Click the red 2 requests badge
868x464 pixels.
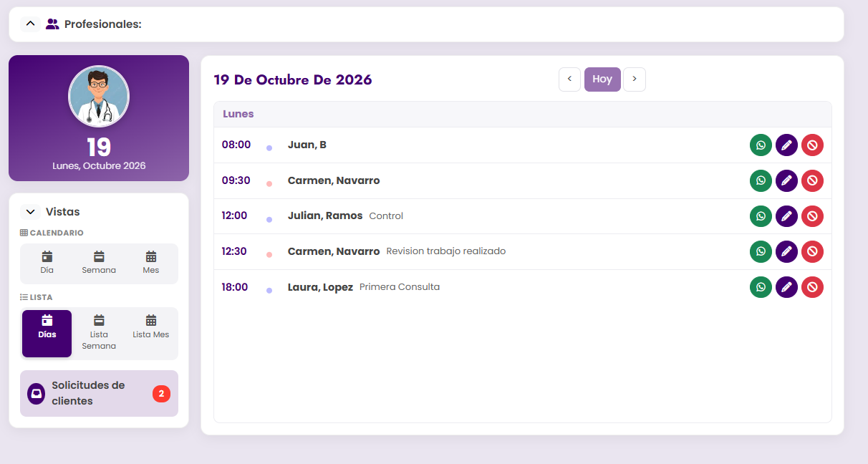(161, 394)
